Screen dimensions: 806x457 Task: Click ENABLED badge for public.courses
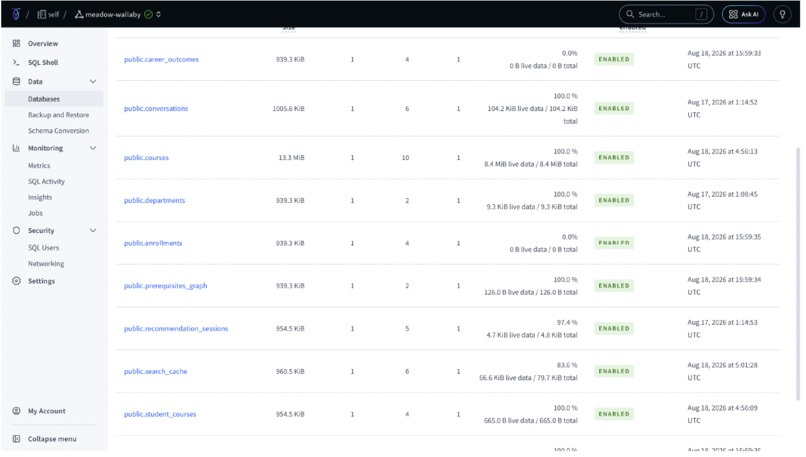(614, 157)
